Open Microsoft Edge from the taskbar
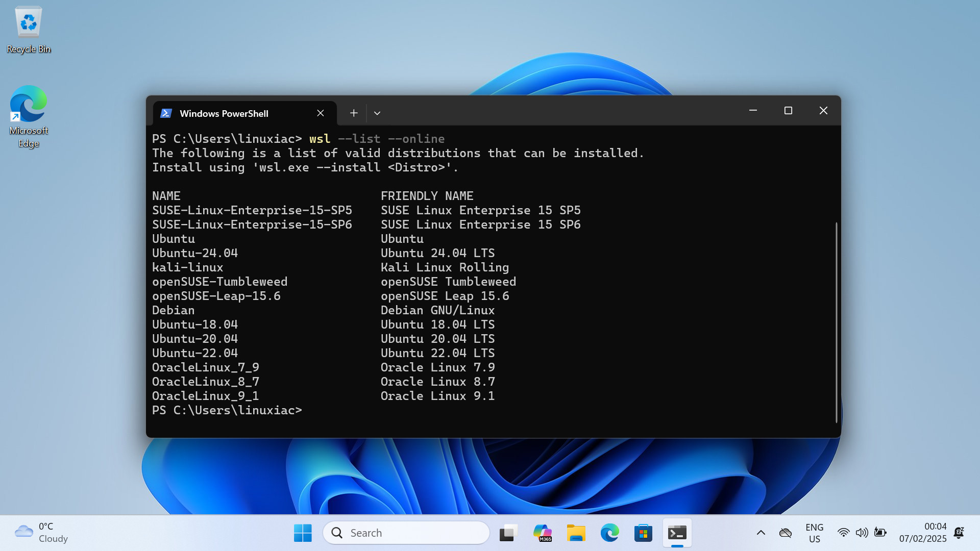Image resolution: width=980 pixels, height=551 pixels. click(x=610, y=533)
